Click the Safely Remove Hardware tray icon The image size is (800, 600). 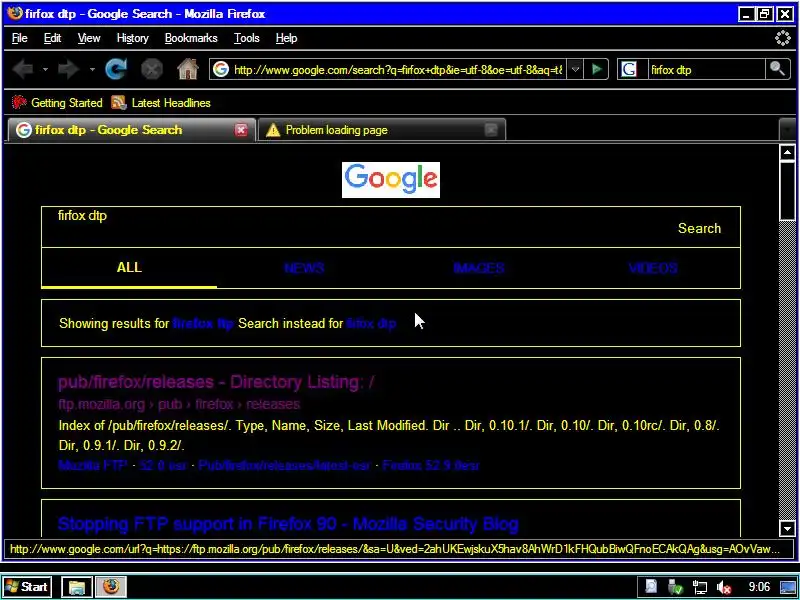tap(675, 587)
